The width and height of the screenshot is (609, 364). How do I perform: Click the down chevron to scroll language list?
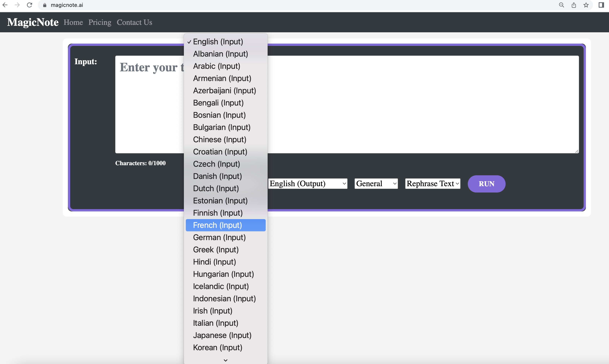[x=226, y=360]
